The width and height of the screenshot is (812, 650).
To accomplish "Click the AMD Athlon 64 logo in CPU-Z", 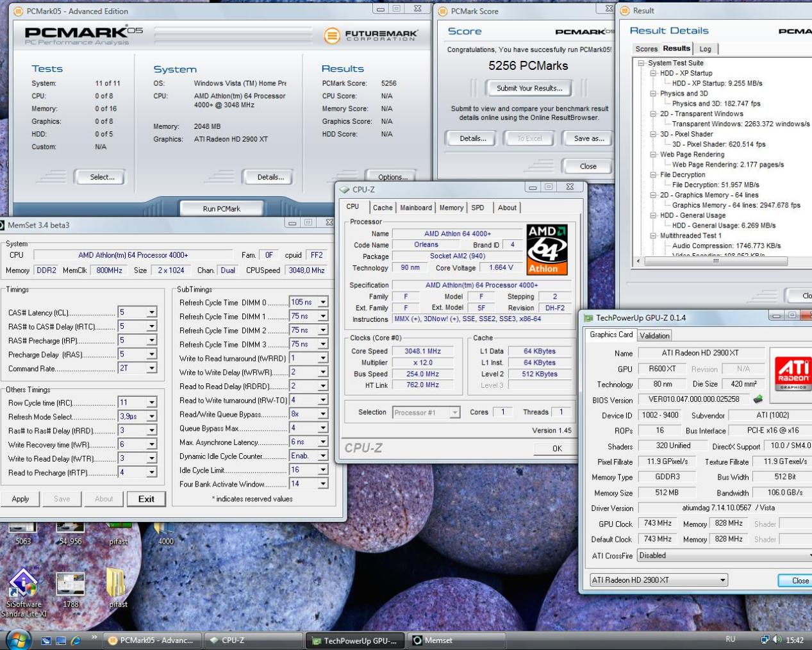I will (547, 250).
